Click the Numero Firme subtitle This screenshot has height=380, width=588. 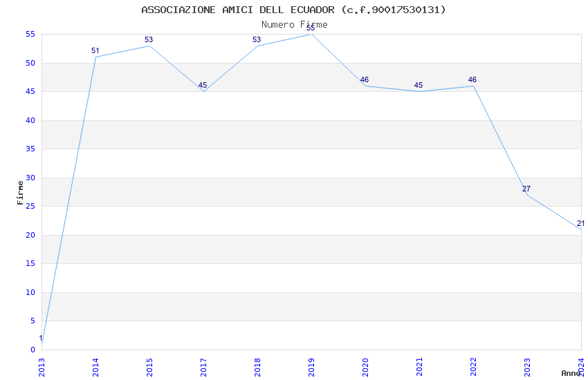tap(295, 25)
